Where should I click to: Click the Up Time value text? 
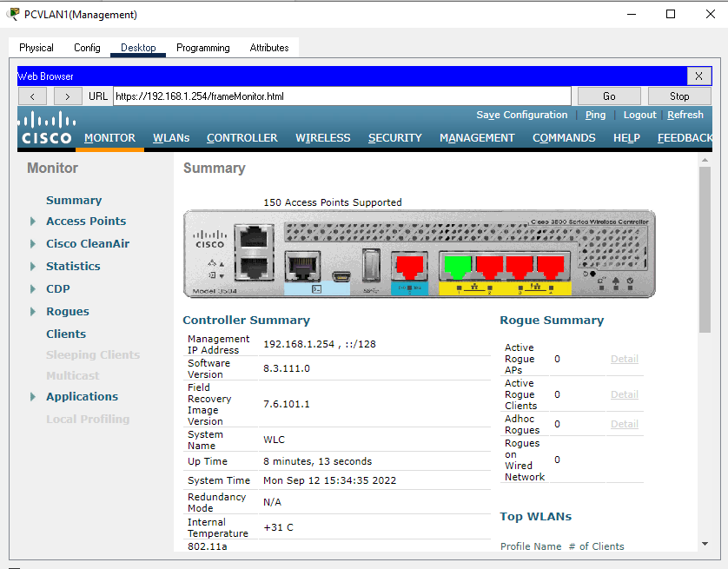[318, 461]
